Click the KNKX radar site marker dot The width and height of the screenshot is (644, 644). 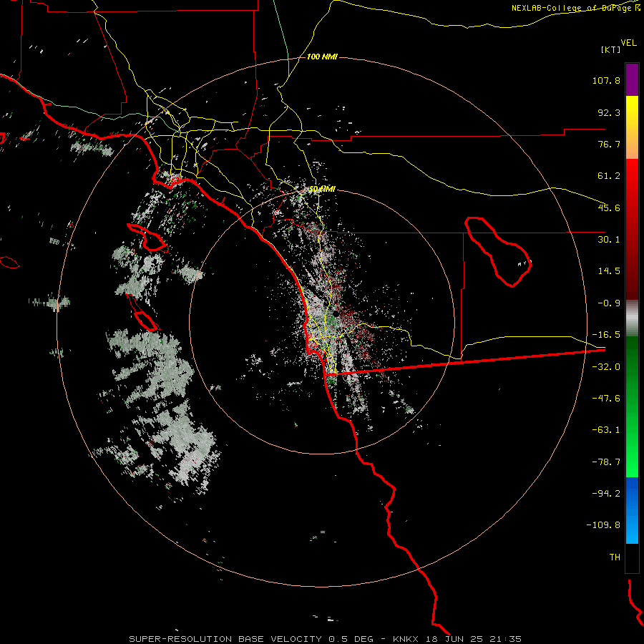336,313
